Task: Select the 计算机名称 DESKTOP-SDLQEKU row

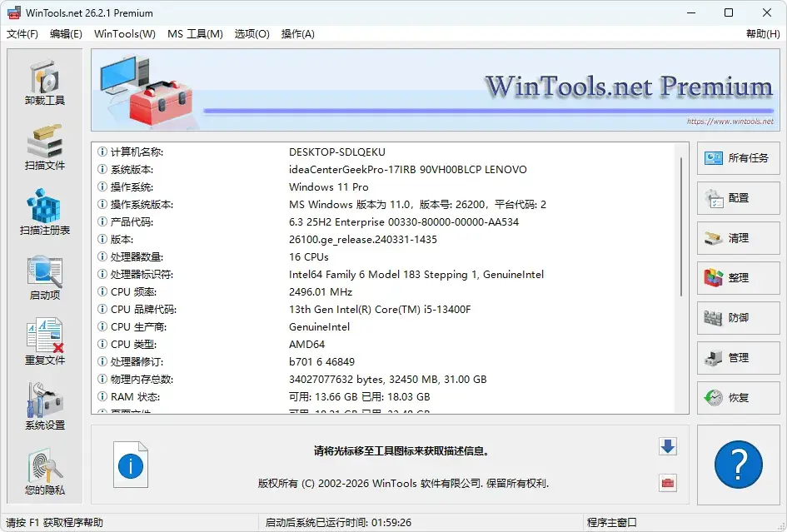Action: click(385, 152)
